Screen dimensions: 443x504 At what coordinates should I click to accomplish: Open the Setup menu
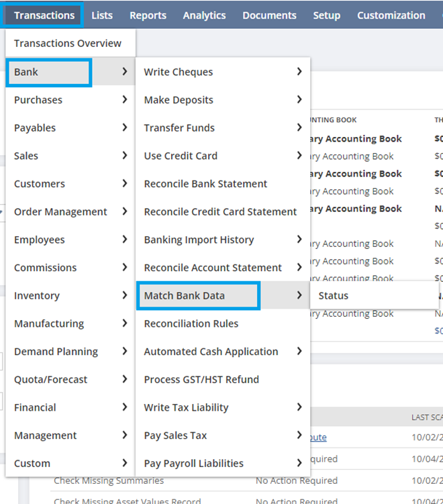click(x=327, y=15)
